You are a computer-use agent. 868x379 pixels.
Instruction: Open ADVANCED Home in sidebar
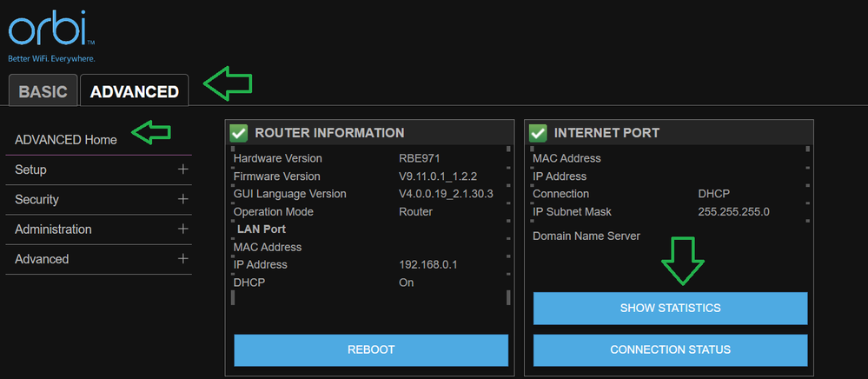pos(66,140)
